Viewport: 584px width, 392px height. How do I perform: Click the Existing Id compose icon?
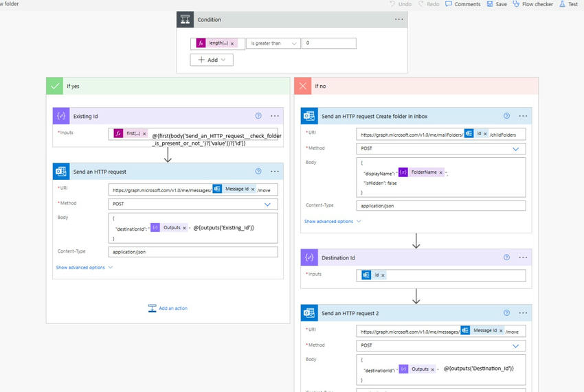(61, 116)
